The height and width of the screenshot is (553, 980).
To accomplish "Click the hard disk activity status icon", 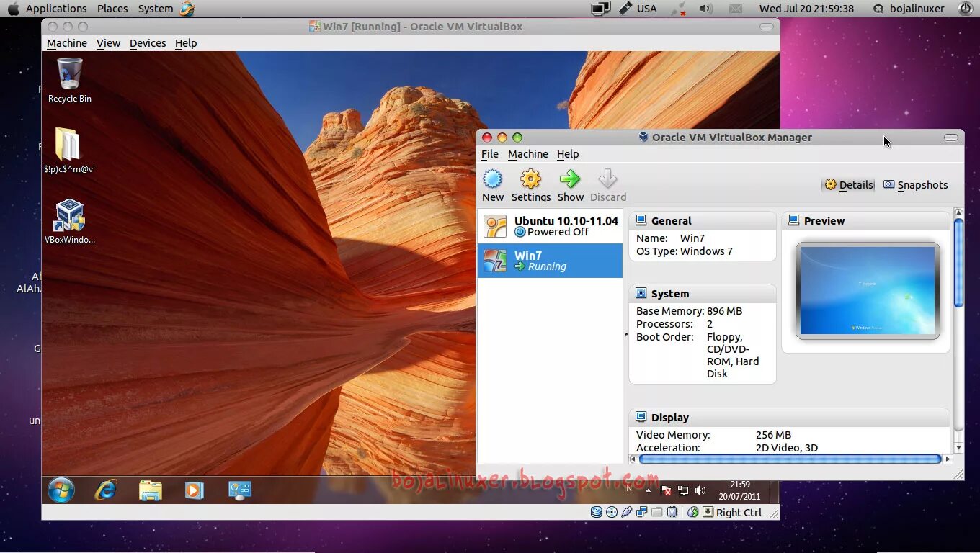I will [x=597, y=512].
